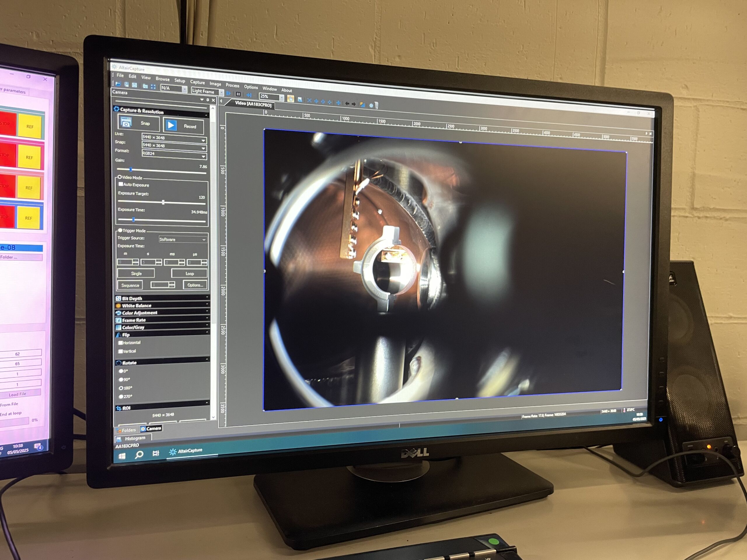
Task: Click the Loop trigger button
Action: point(189,273)
